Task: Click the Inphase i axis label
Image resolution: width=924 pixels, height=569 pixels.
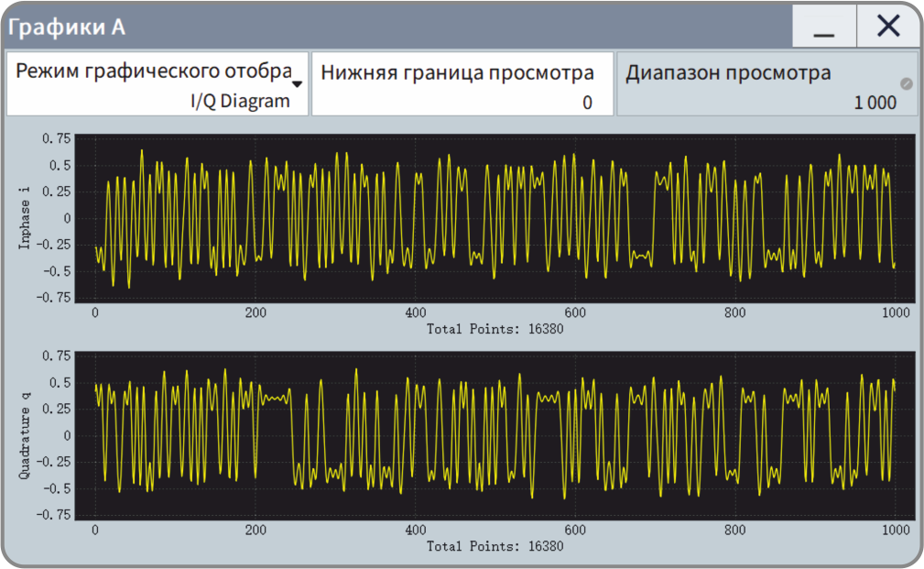Action: click(24, 218)
